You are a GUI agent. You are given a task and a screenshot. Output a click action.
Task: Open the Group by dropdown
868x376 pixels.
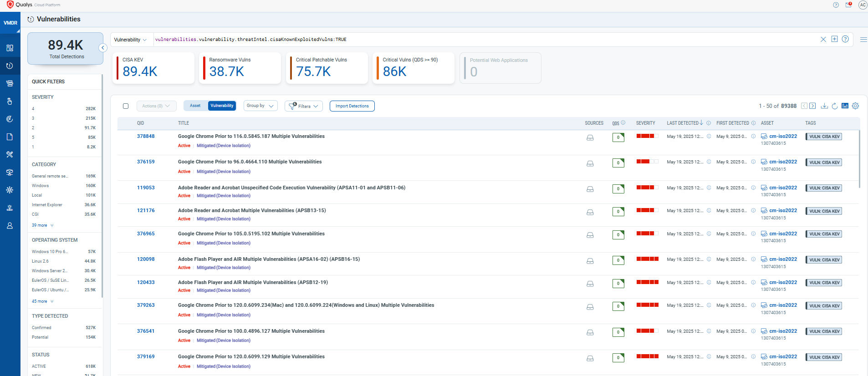pyautogui.click(x=260, y=106)
